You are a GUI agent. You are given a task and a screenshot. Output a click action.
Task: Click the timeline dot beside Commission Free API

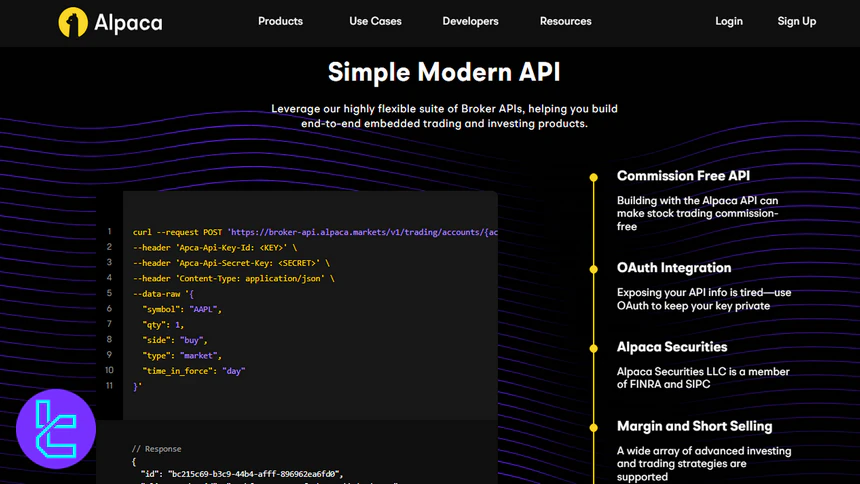[593, 177]
